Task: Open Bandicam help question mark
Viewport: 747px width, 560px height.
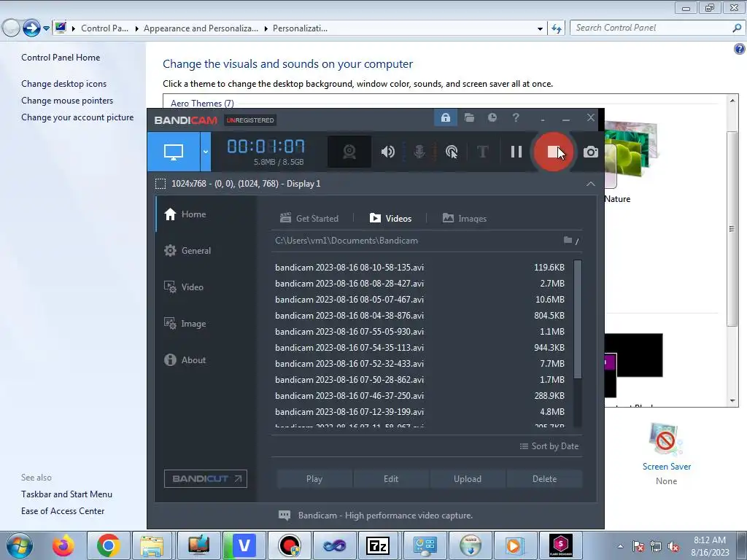Action: click(x=516, y=117)
